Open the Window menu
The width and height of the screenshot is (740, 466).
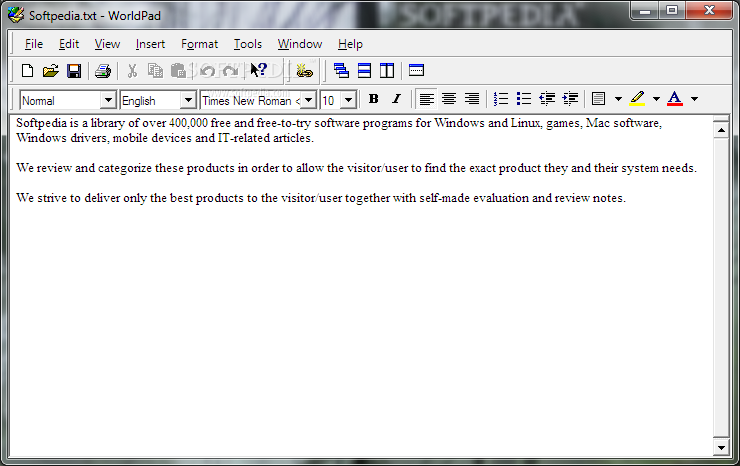[x=300, y=44]
